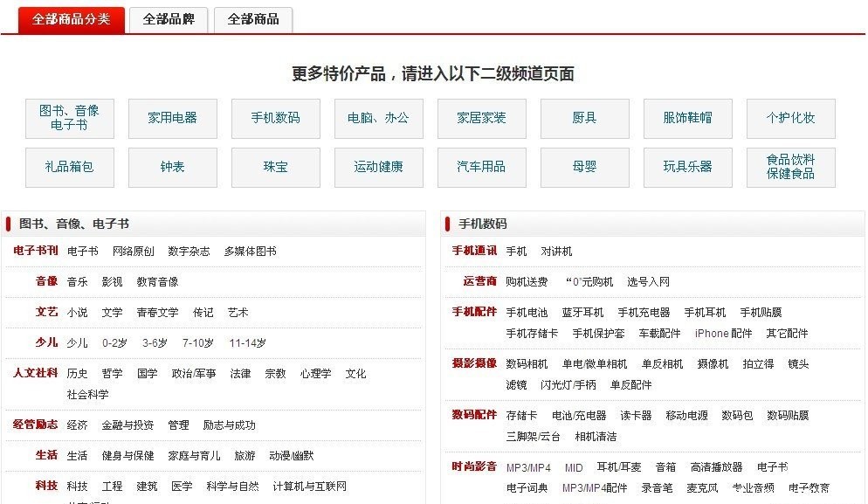Click the 耳机/耳麦 link
This screenshot has height=504, width=868.
point(619,467)
